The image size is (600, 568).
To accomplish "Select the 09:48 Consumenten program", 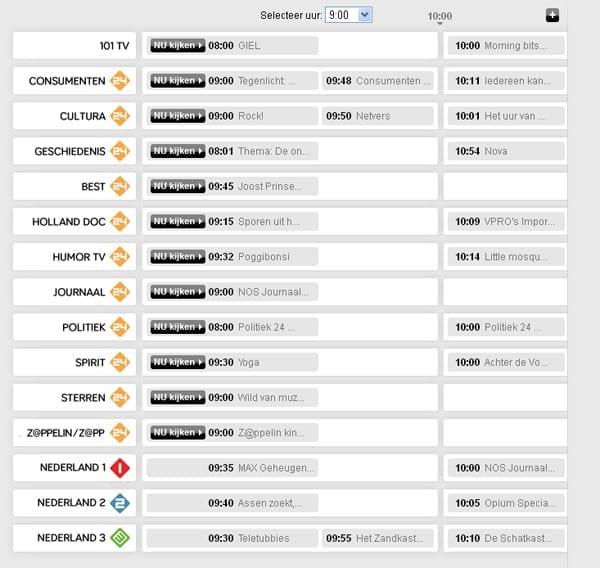I will pyautogui.click(x=378, y=81).
